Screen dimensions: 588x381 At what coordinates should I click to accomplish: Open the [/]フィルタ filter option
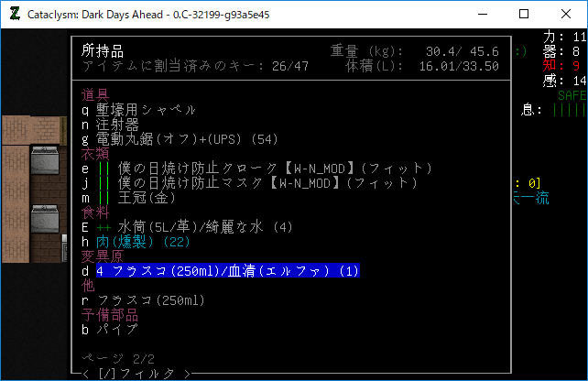tap(137, 374)
